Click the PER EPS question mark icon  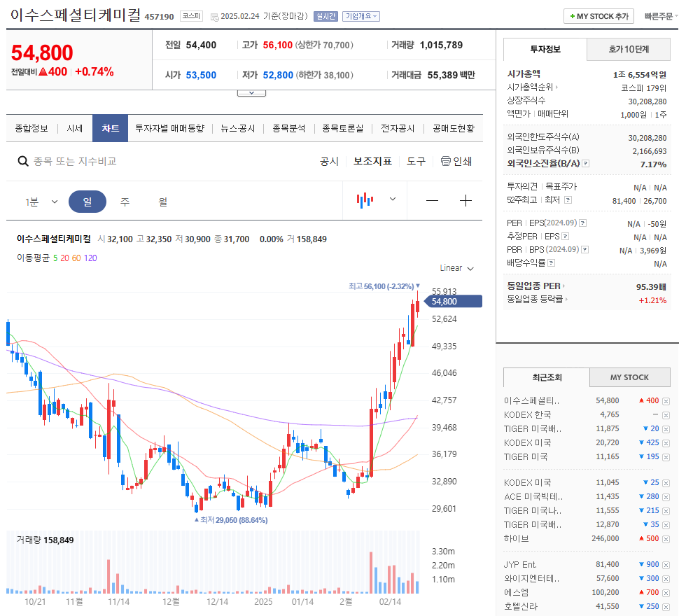pos(582,223)
